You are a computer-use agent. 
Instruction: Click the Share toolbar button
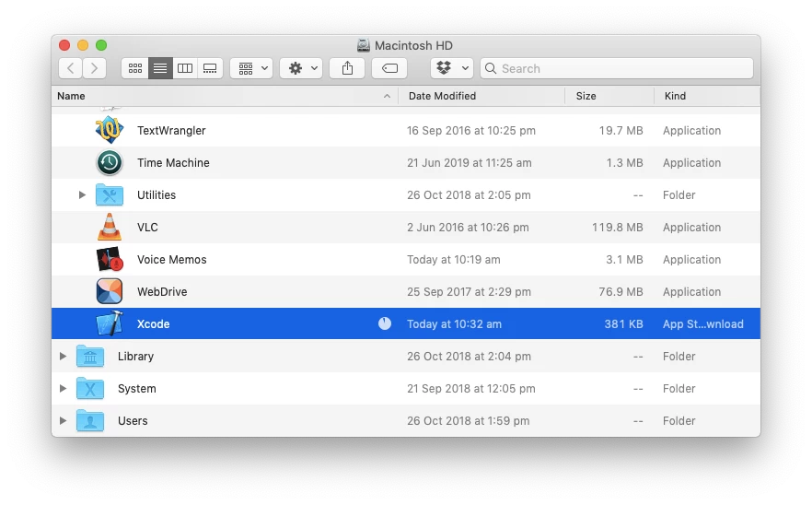[347, 68]
